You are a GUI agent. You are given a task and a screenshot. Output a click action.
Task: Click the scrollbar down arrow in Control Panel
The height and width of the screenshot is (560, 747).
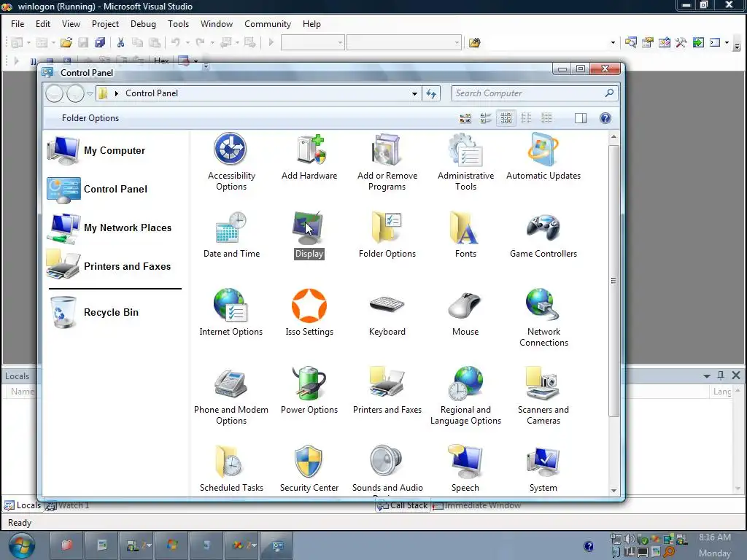tap(614, 491)
